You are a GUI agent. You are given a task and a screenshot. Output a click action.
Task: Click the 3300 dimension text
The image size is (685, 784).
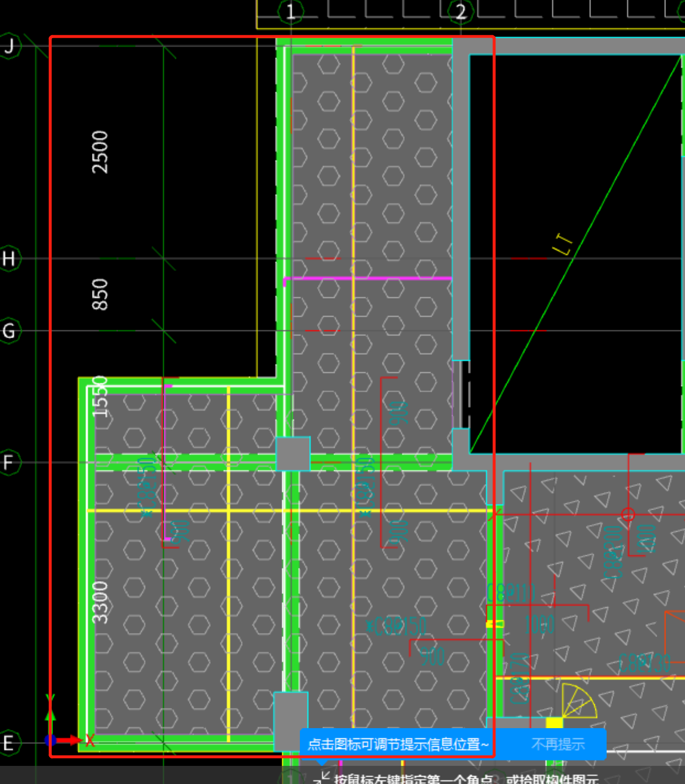click(100, 602)
